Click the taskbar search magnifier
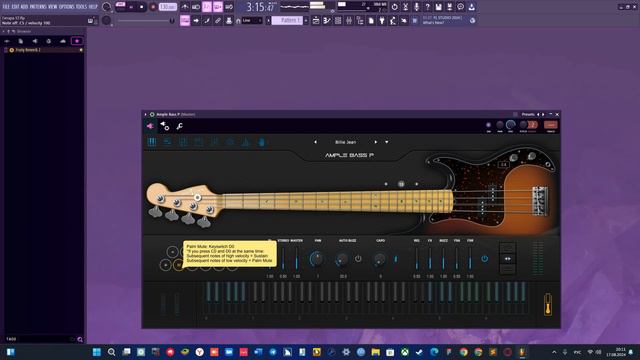This screenshot has height=360, width=640. [111, 352]
